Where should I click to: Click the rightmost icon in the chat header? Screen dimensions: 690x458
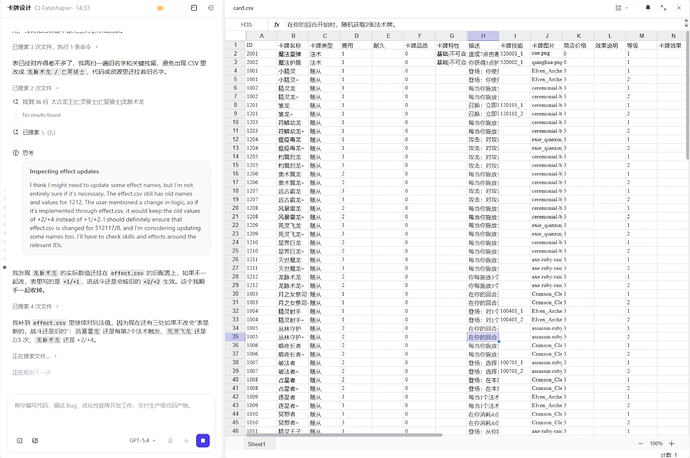[x=211, y=8]
